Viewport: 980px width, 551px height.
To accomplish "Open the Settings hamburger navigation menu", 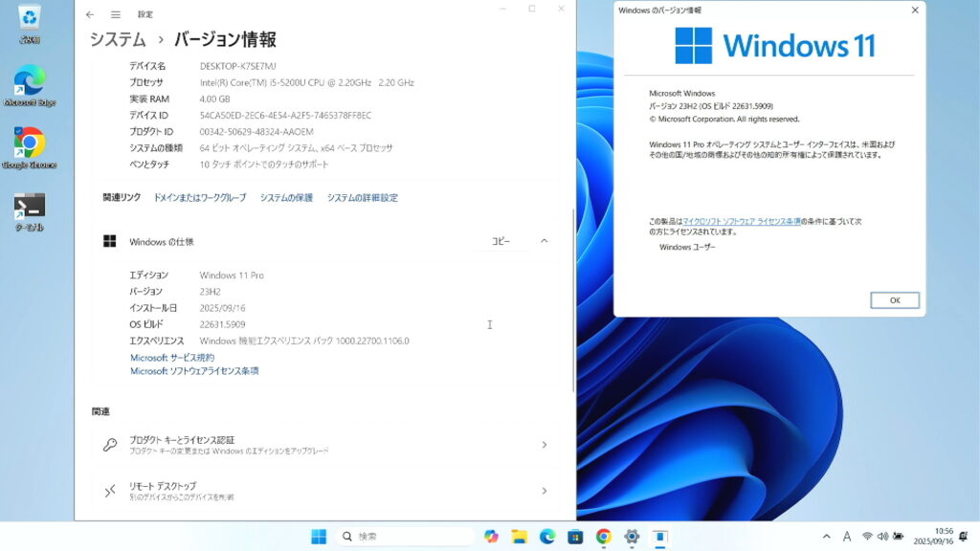I will [116, 14].
